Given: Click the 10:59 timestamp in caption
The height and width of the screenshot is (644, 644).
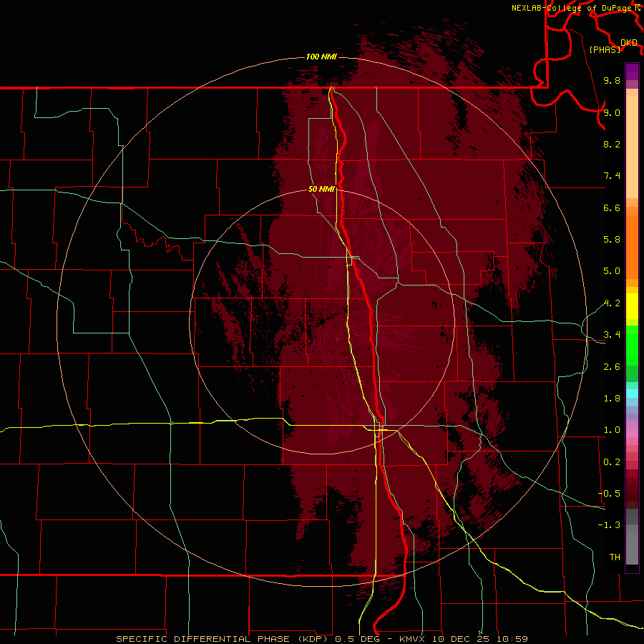Looking at the screenshot, I should pos(512,639).
